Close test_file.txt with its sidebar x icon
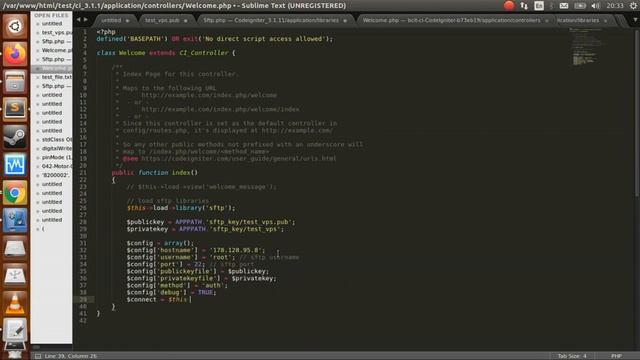 pos(38,77)
